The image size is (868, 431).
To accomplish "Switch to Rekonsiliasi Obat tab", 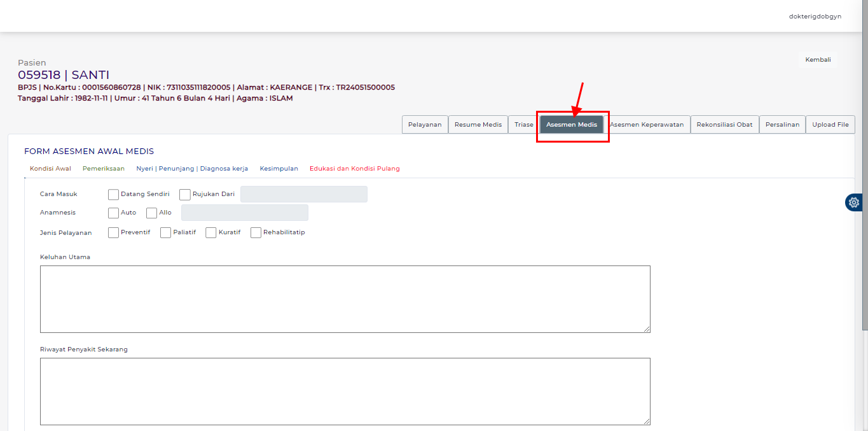I will point(724,125).
